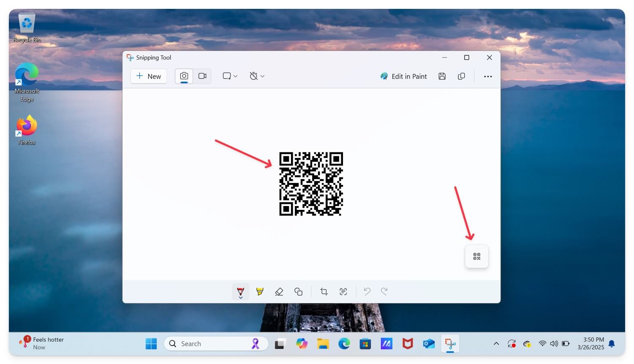Click the Snipping Tool title bar icon

(130, 57)
